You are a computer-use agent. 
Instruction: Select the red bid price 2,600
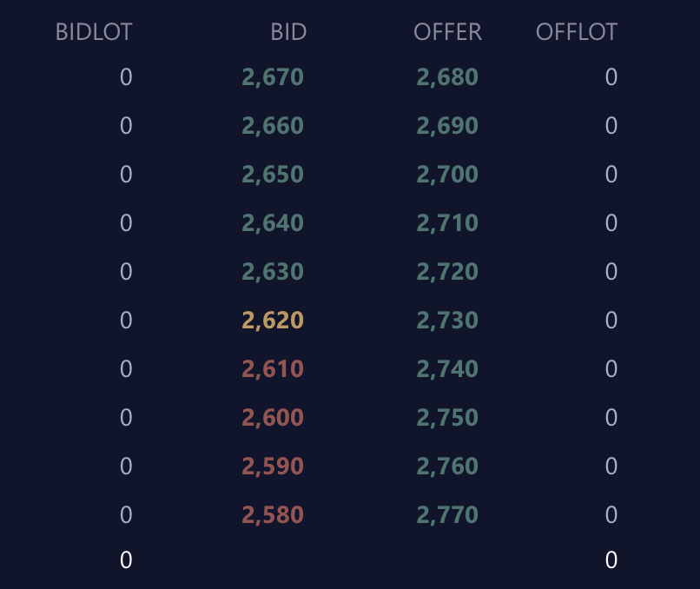(x=273, y=417)
